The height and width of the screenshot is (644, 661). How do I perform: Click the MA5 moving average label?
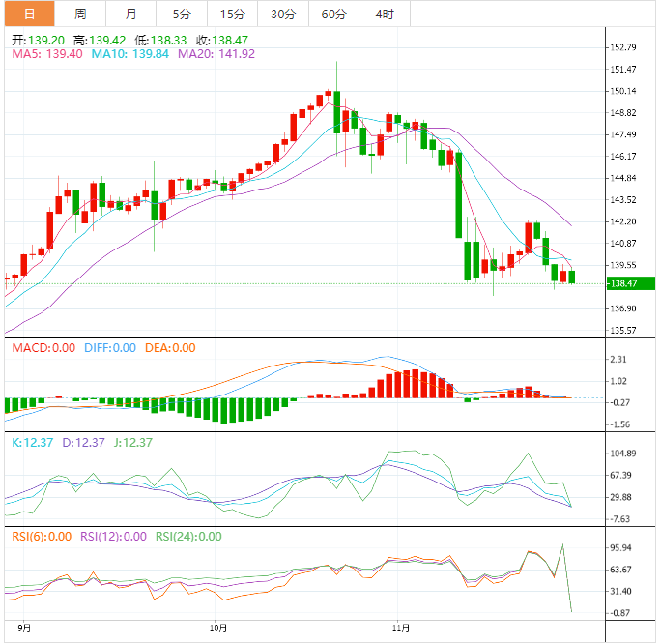(46, 54)
